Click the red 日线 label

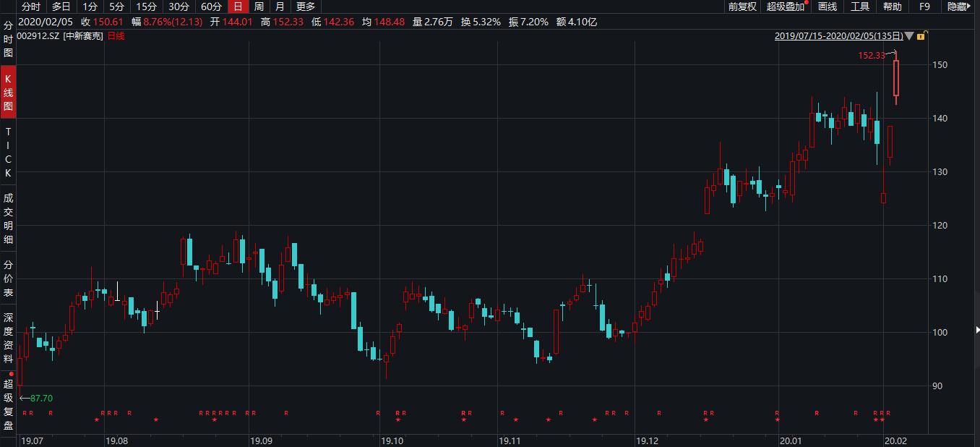pos(116,35)
